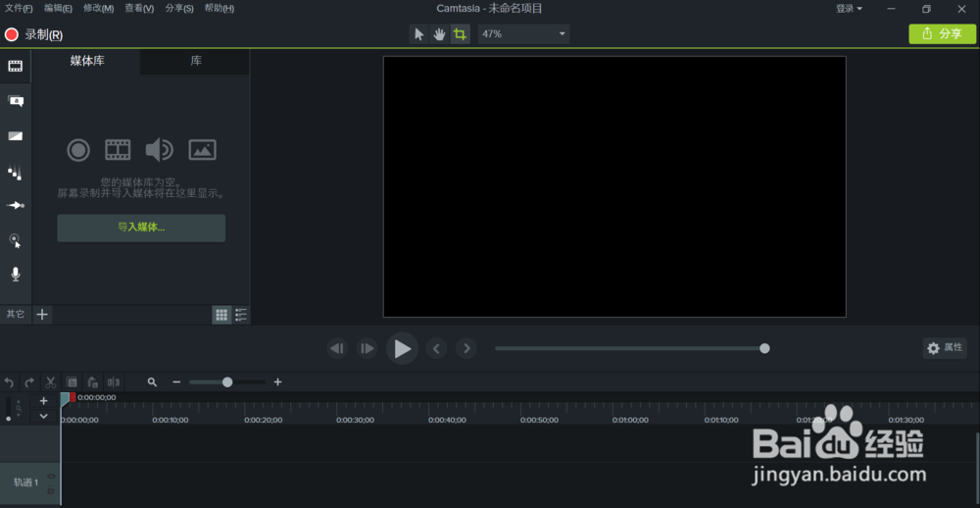
Task: Switch to the 媒体库 tab
Action: 87,62
